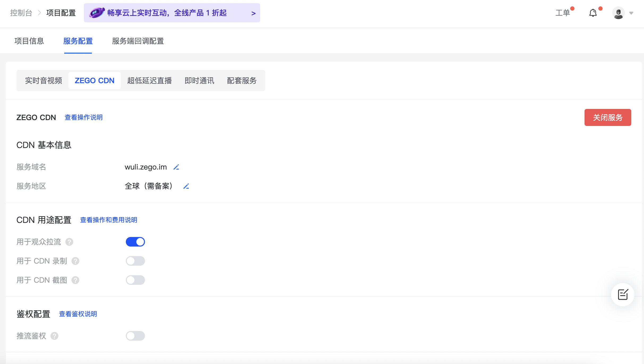Select the ZEGO CDN service tab
This screenshot has width=644, height=364.
click(95, 81)
